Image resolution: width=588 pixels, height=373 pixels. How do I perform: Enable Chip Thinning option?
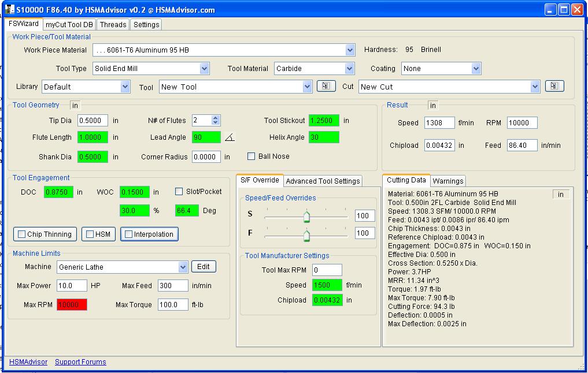click(22, 234)
